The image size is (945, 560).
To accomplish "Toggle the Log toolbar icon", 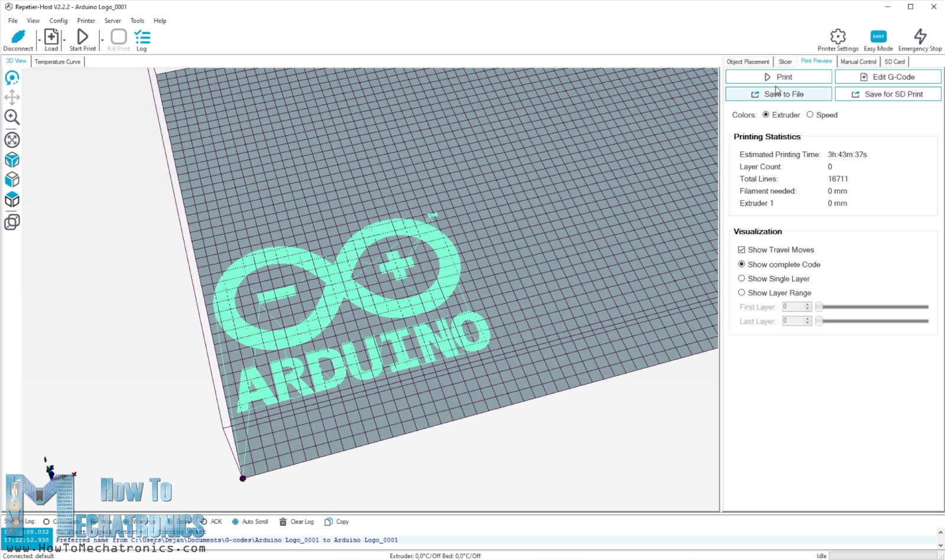I will click(x=142, y=38).
